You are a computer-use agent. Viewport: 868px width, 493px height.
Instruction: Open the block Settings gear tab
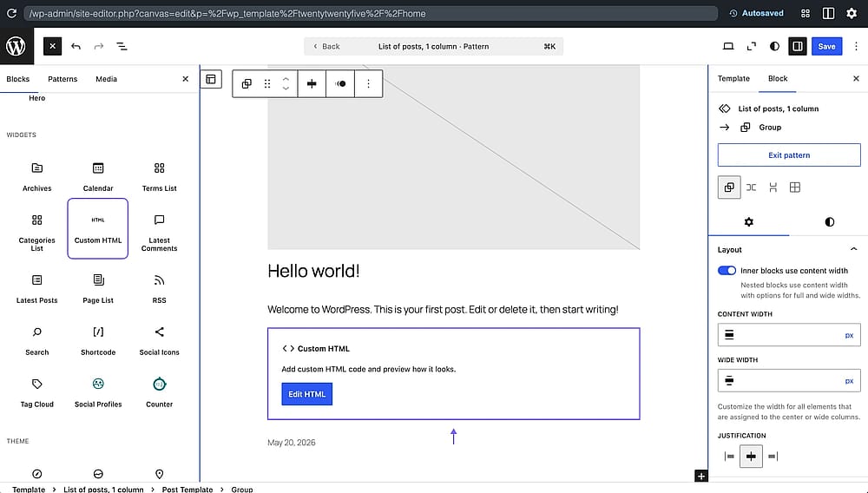point(749,222)
